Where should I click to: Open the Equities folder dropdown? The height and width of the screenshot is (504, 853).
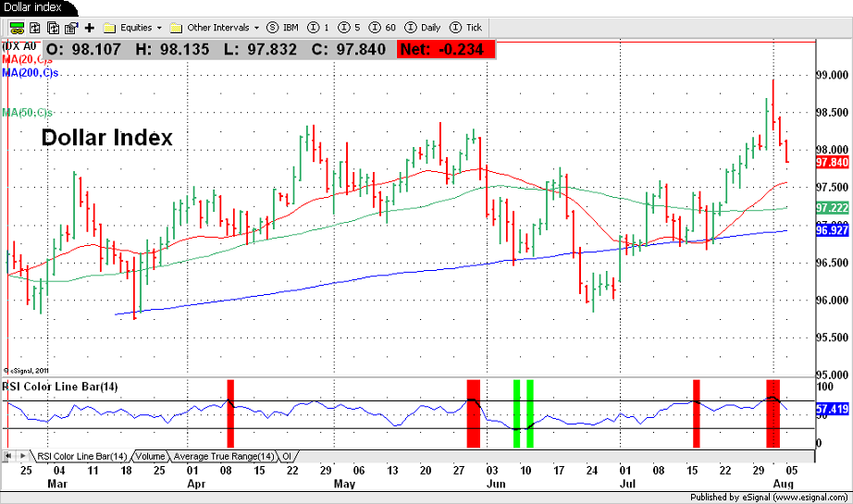pos(132,28)
